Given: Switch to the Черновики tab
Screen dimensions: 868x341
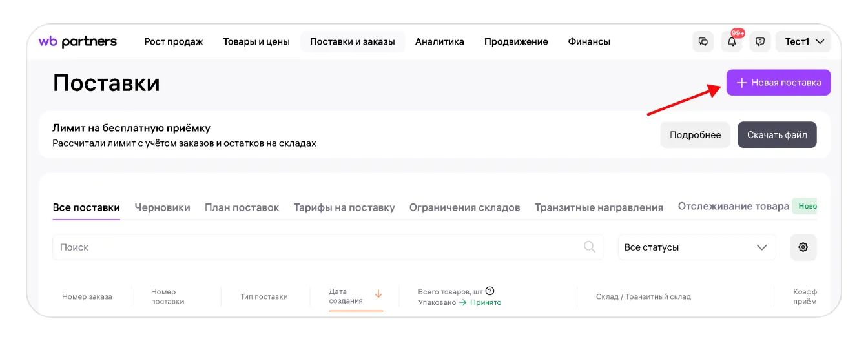Looking at the screenshot, I should click(162, 207).
